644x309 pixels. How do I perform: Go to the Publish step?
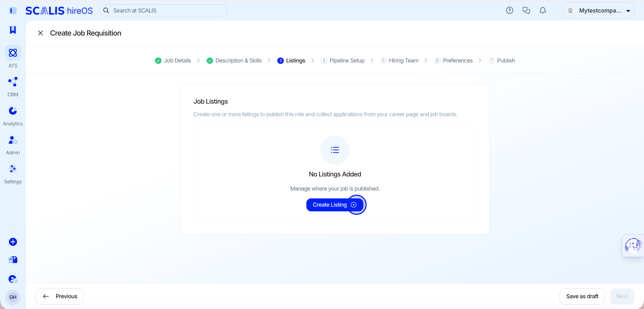[502, 61]
